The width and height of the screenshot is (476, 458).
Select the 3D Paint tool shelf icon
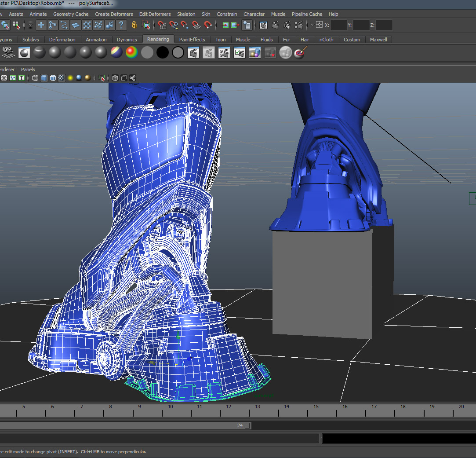301,53
